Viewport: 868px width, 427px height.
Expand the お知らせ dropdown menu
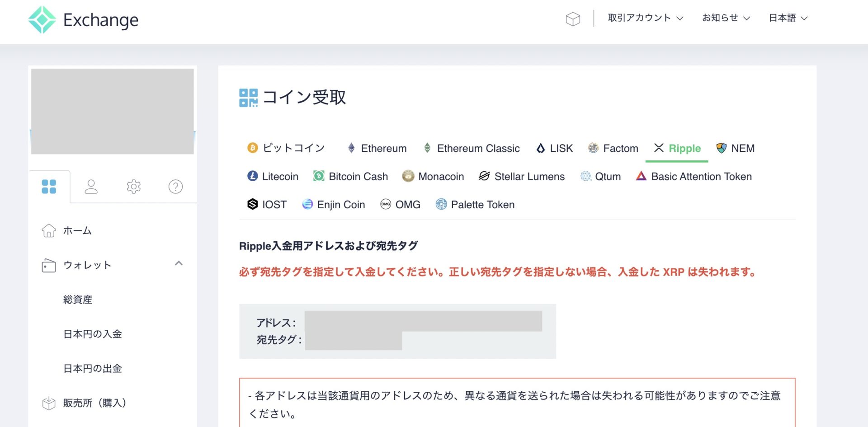click(x=726, y=18)
